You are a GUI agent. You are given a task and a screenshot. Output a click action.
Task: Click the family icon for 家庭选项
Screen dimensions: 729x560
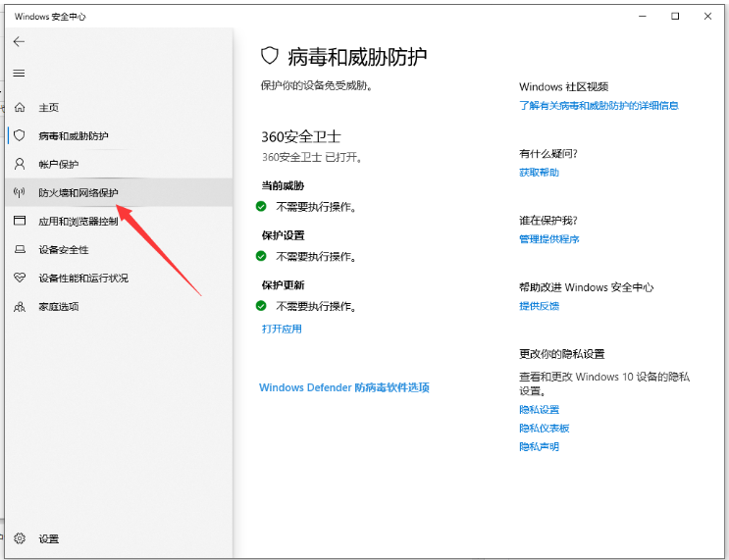click(20, 306)
